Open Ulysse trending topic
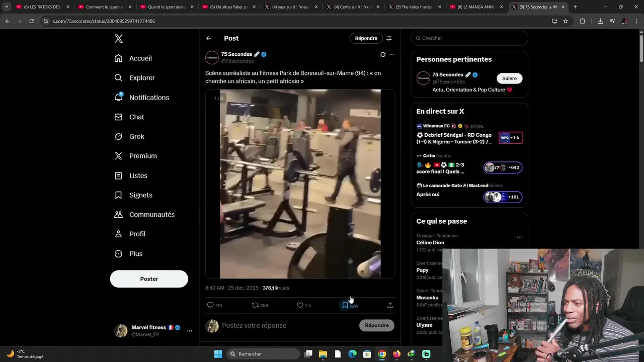644x362 pixels. (x=424, y=325)
